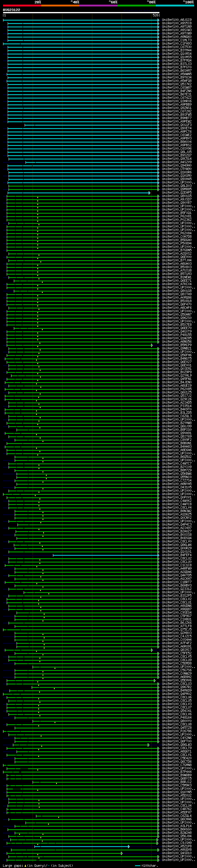This screenshot has height=868, width=197.
Task: Open hit UniRef100_P02362
Action: tap(177, 220)
